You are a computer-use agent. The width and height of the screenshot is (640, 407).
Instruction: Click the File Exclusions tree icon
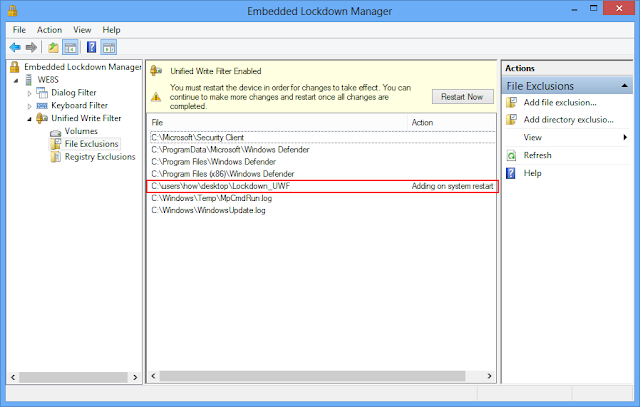(x=55, y=144)
